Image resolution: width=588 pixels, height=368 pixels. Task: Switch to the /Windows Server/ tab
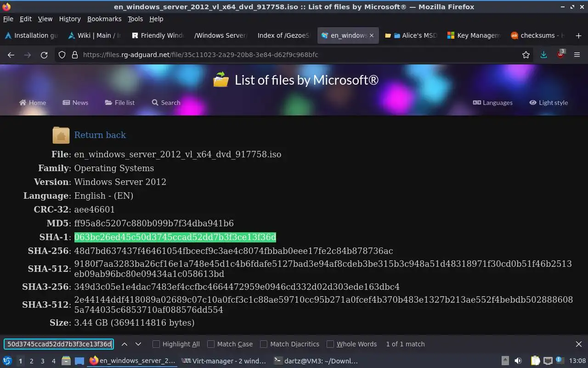point(221,35)
